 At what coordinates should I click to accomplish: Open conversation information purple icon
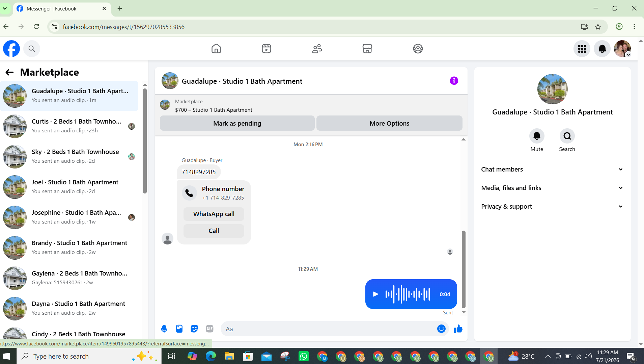coord(454,81)
